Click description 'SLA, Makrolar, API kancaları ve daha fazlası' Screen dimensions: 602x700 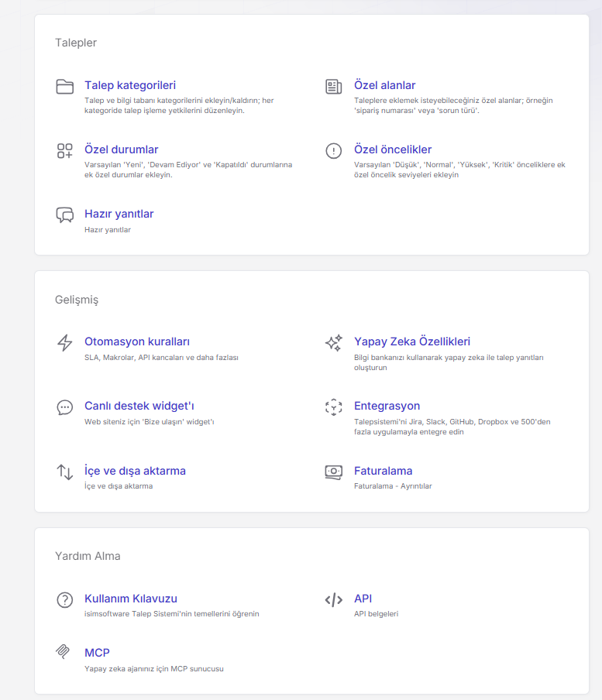[161, 358]
